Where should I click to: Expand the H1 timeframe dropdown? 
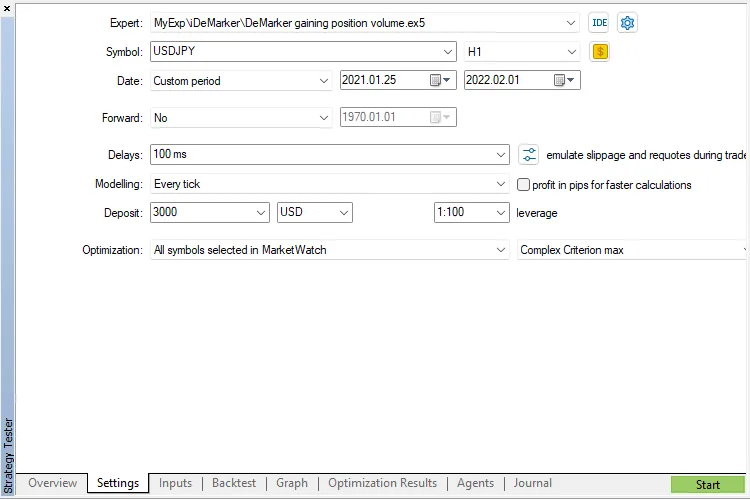tap(572, 52)
